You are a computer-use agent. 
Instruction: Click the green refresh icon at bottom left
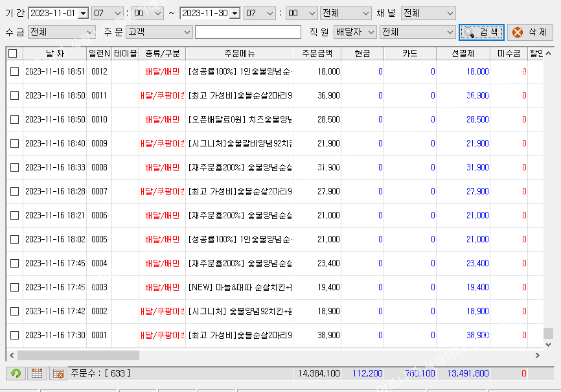click(x=16, y=373)
